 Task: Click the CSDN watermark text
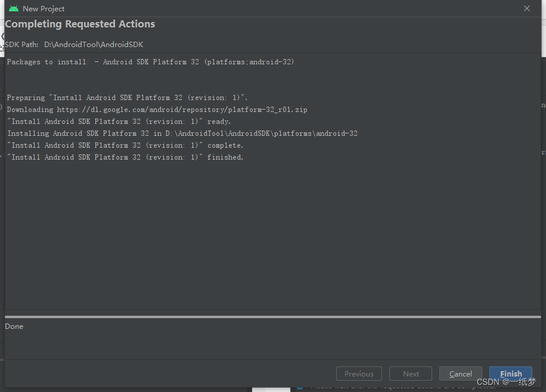[x=506, y=381]
